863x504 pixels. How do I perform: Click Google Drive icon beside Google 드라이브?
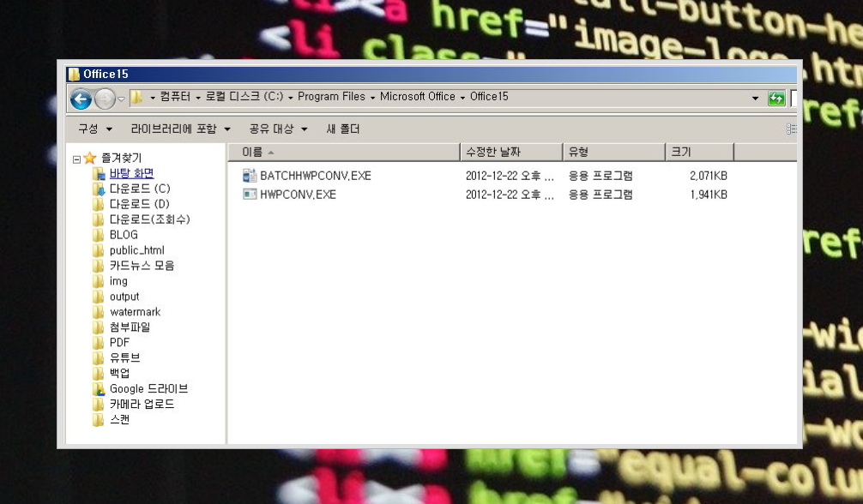99,389
